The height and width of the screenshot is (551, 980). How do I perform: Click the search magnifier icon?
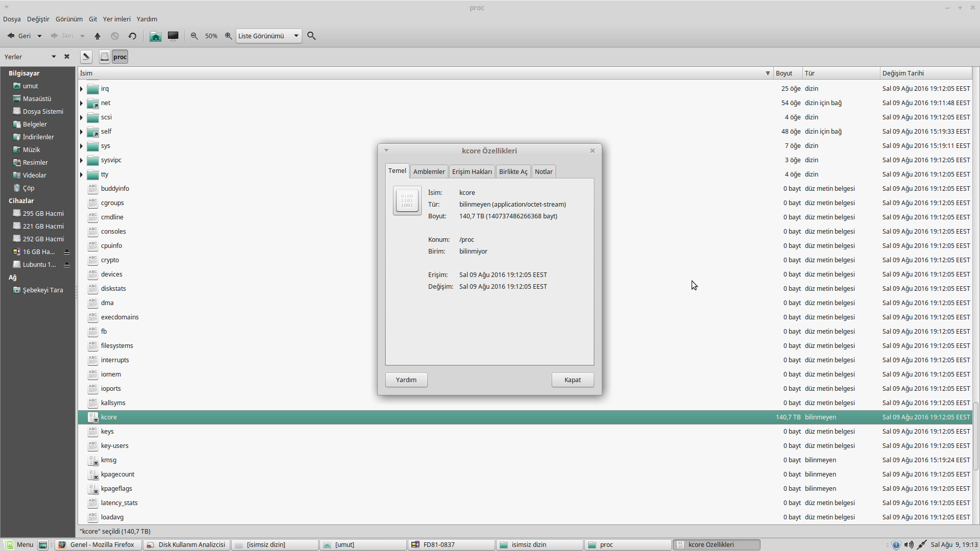311,36
